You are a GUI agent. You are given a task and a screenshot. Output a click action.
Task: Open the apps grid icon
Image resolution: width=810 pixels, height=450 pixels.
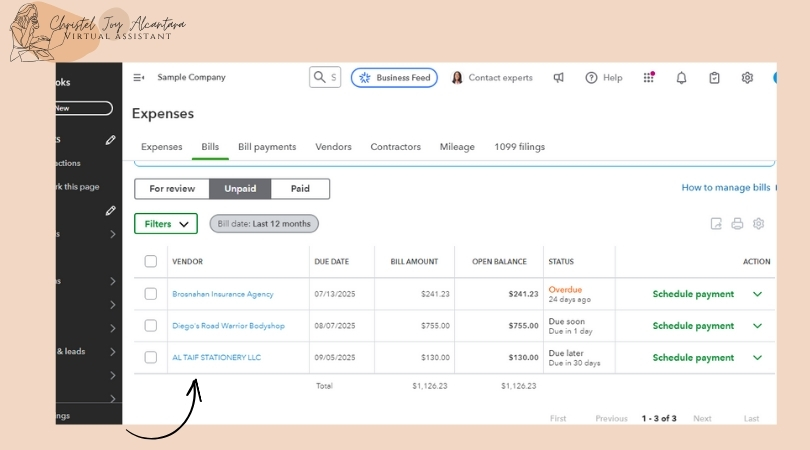pyautogui.click(x=649, y=78)
